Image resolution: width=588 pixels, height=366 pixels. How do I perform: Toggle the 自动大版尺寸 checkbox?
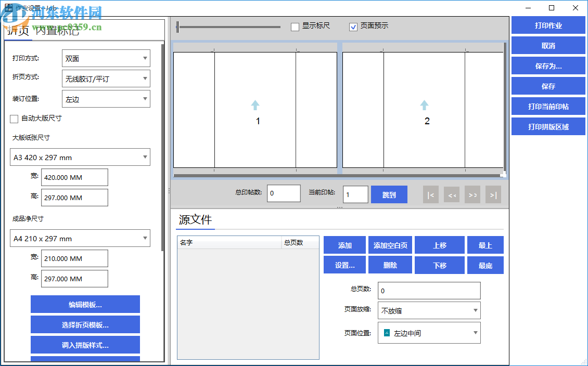pos(14,119)
